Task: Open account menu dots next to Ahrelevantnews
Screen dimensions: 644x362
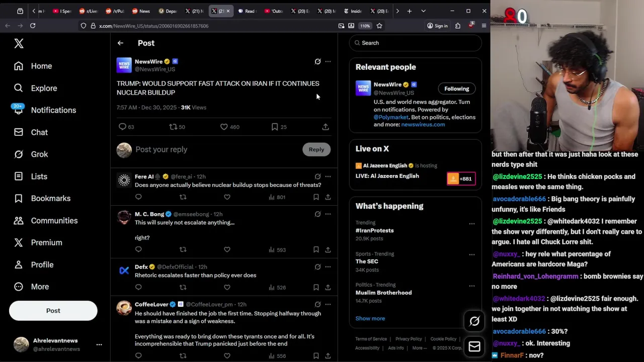Action: click(x=99, y=344)
